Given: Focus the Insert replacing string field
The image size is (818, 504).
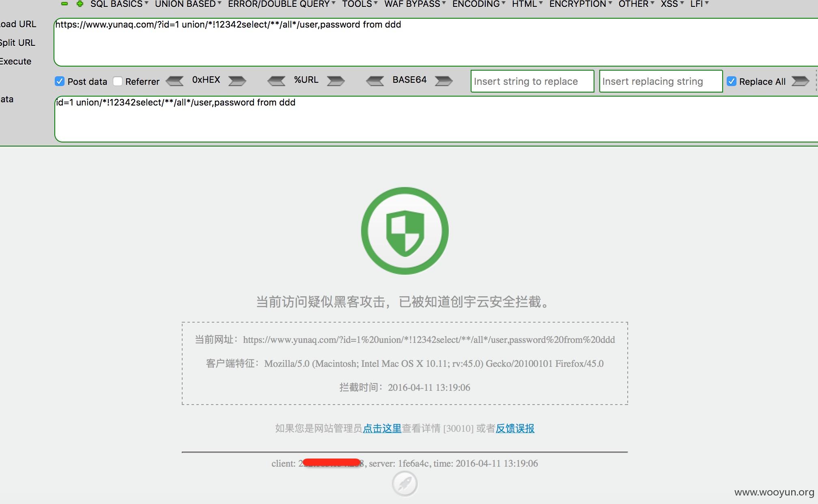Looking at the screenshot, I should click(x=661, y=81).
